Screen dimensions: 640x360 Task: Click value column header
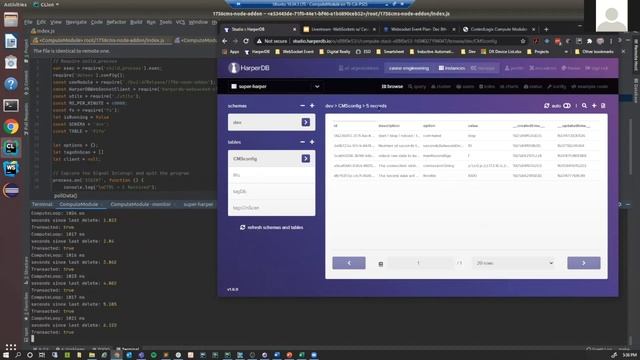(x=473, y=126)
